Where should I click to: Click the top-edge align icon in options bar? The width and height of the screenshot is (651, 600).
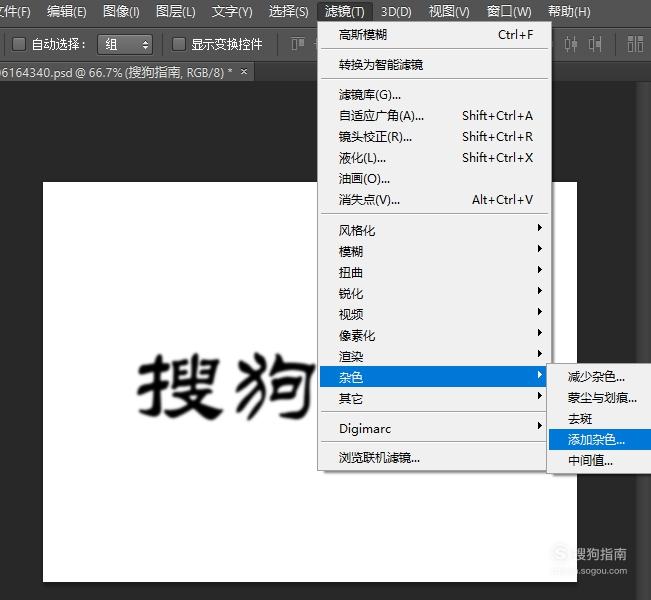tap(298, 44)
